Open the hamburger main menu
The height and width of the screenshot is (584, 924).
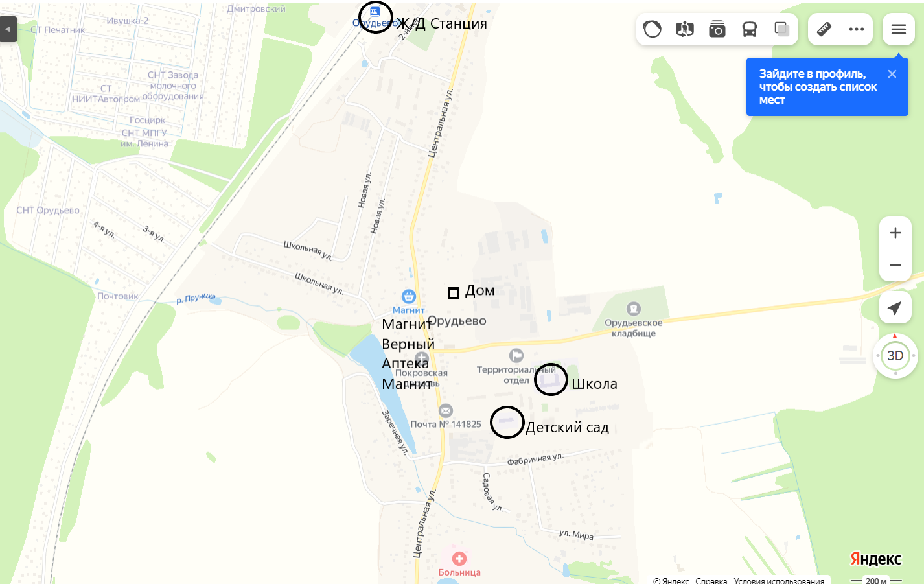tap(899, 29)
